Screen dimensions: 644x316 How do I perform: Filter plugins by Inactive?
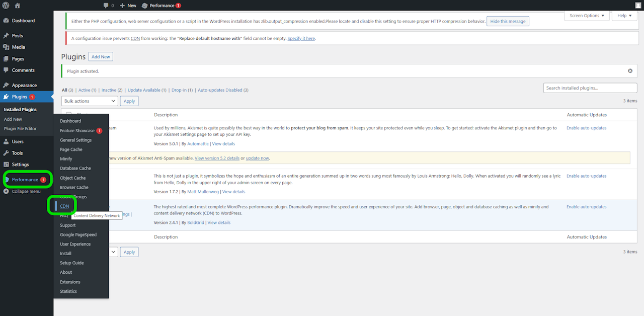tap(112, 90)
